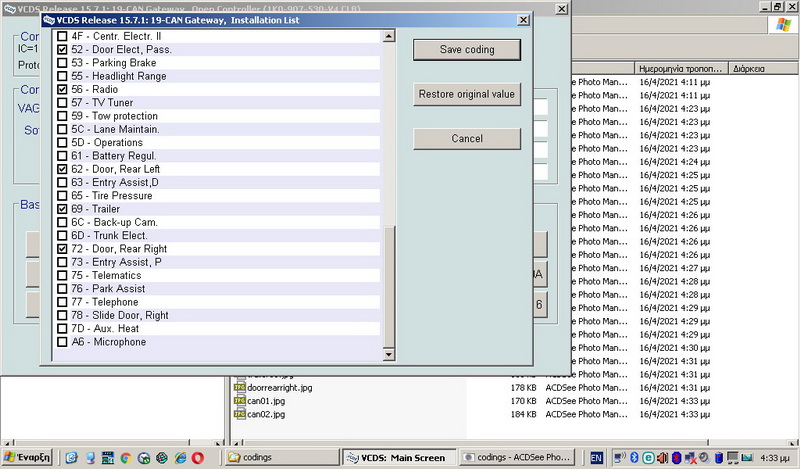The height and width of the screenshot is (469, 800).
Task: Close the Installation List dialog
Action: (x=523, y=20)
